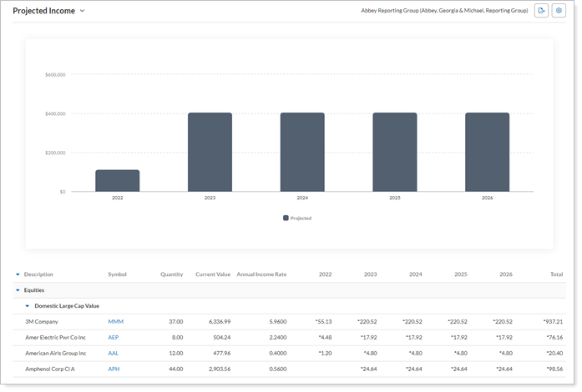Click the Abbey Reporting Group account name
Viewport: 582px width, 392px height.
(444, 11)
